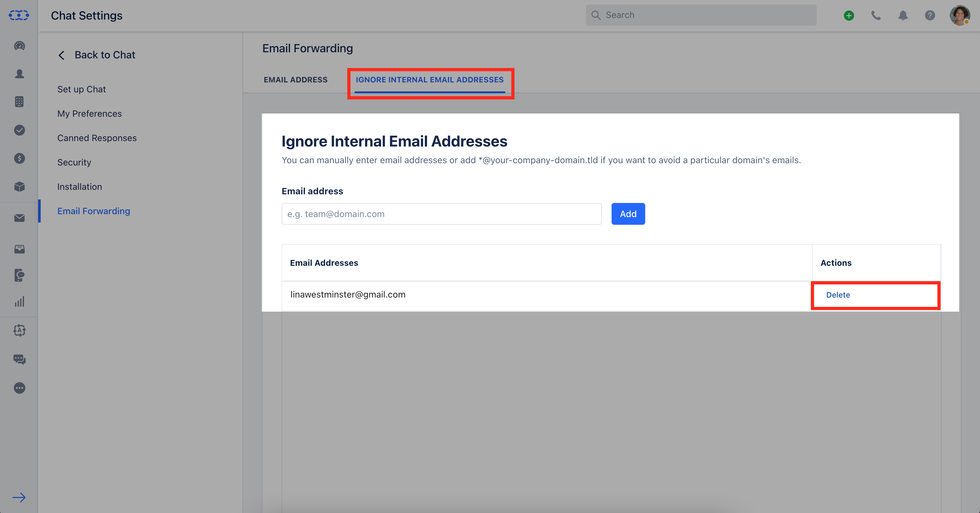The image size is (980, 513).
Task: Open the chat bubbles icon in the sidebar
Action: pos(20,359)
